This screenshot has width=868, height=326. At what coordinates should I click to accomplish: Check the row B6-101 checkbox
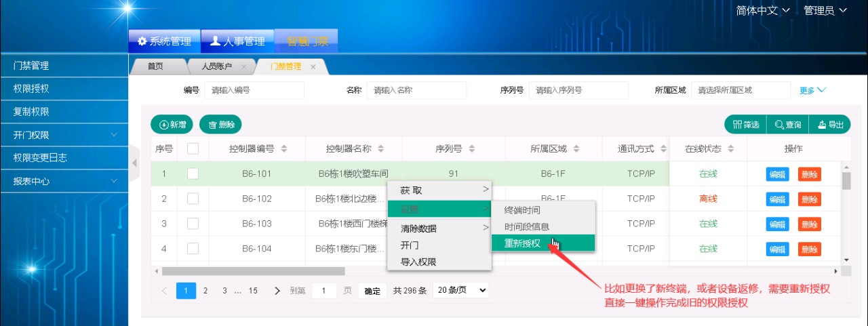click(x=193, y=174)
